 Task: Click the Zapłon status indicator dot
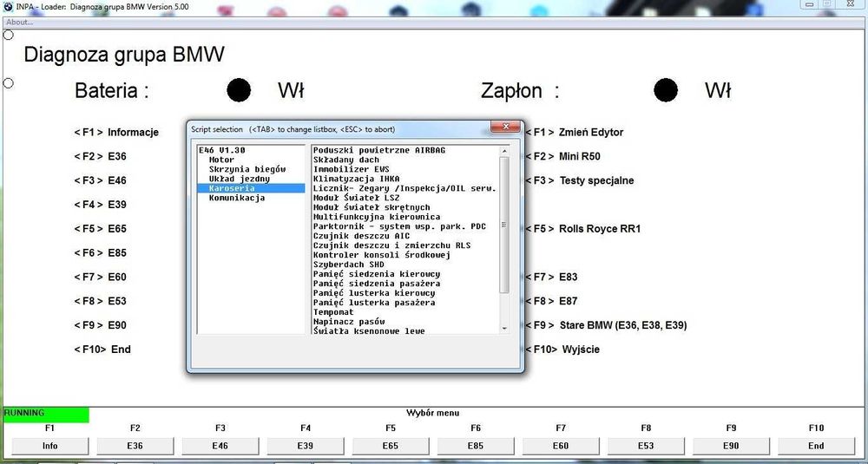[666, 90]
